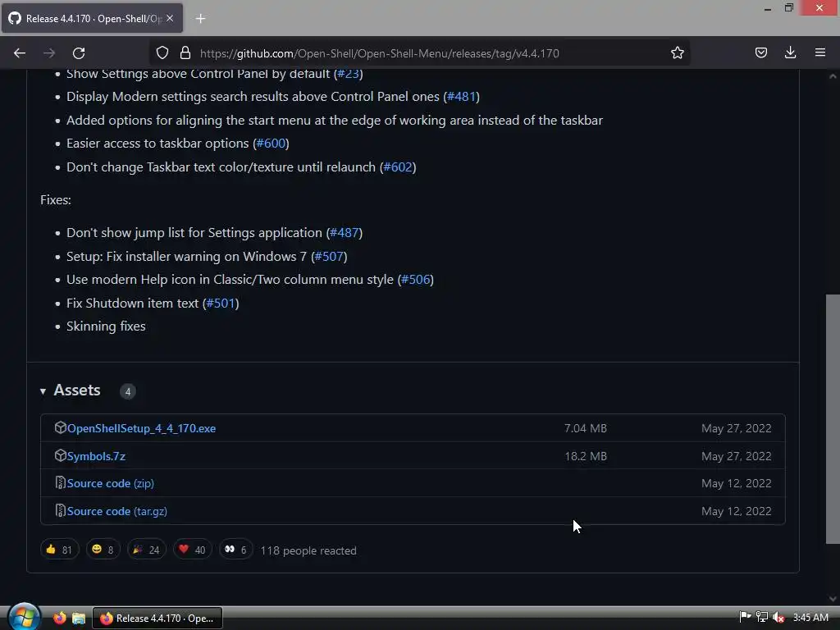
Task: Close the Release 4.4.170 tab
Action: click(x=169, y=18)
